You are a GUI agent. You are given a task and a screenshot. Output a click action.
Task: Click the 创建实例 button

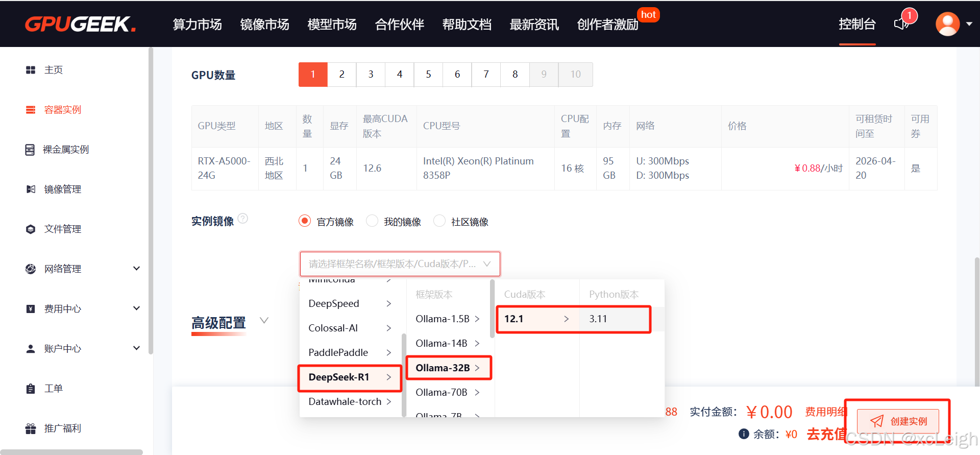[898, 421]
